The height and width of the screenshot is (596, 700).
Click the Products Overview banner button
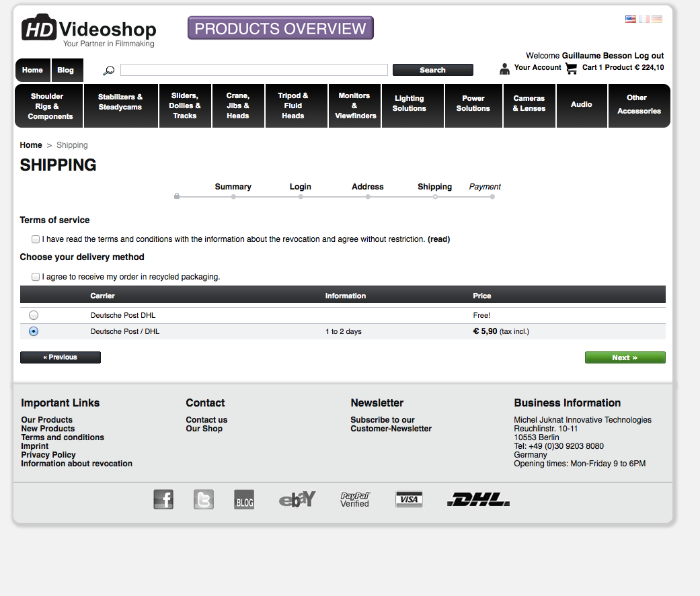click(280, 28)
